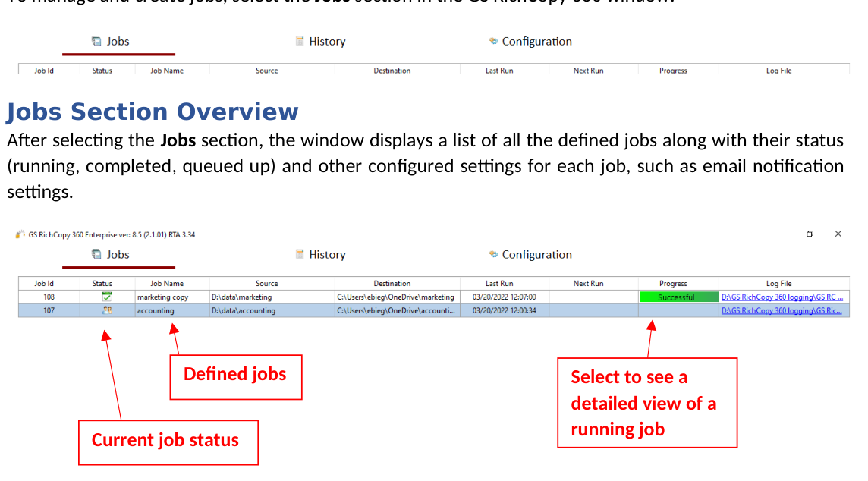Click the source path D:\data\marketing
Screen dimensions: 868x481
[x=241, y=297]
